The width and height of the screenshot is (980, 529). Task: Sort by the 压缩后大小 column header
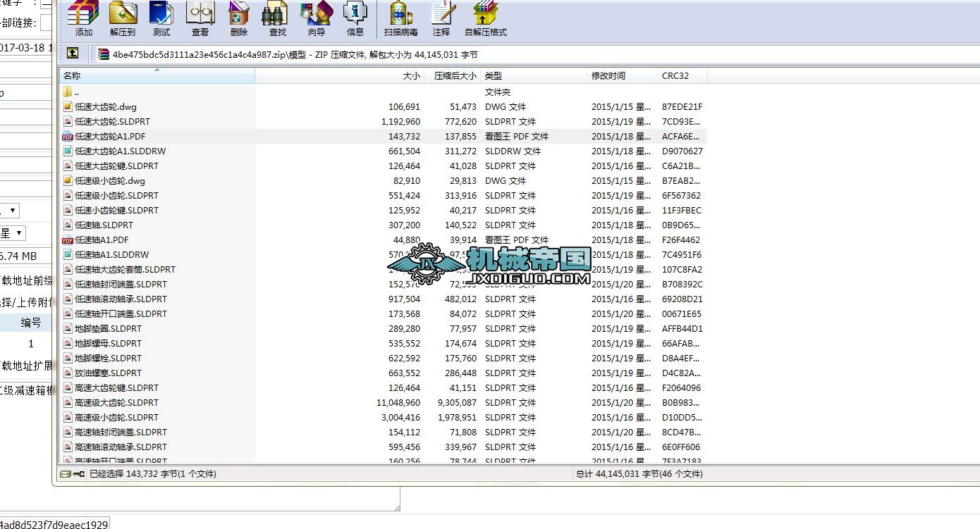click(x=453, y=76)
